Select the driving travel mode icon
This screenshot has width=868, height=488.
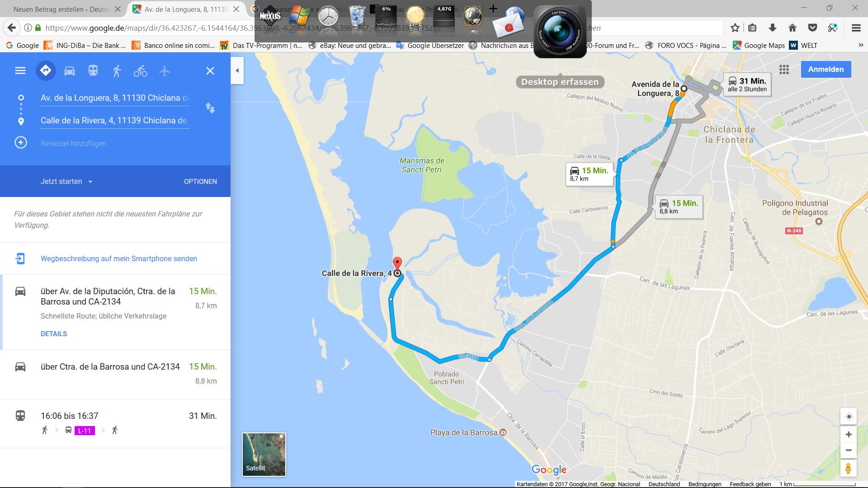click(x=70, y=71)
